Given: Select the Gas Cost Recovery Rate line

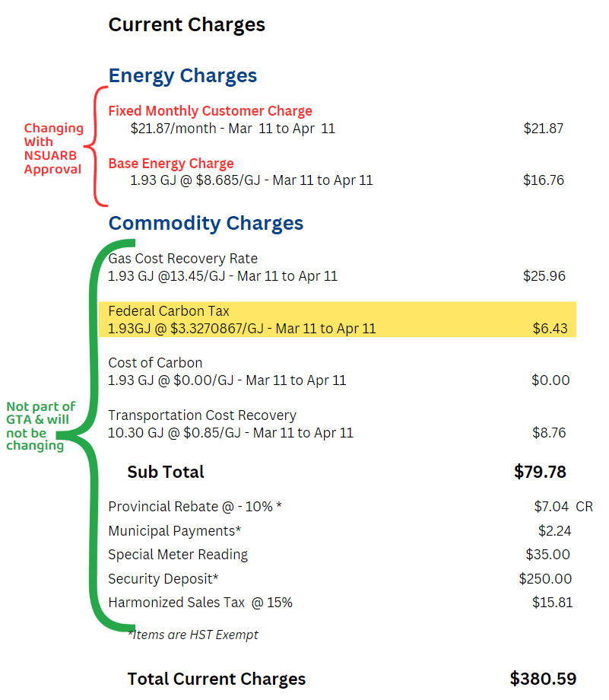Looking at the screenshot, I should [x=182, y=259].
